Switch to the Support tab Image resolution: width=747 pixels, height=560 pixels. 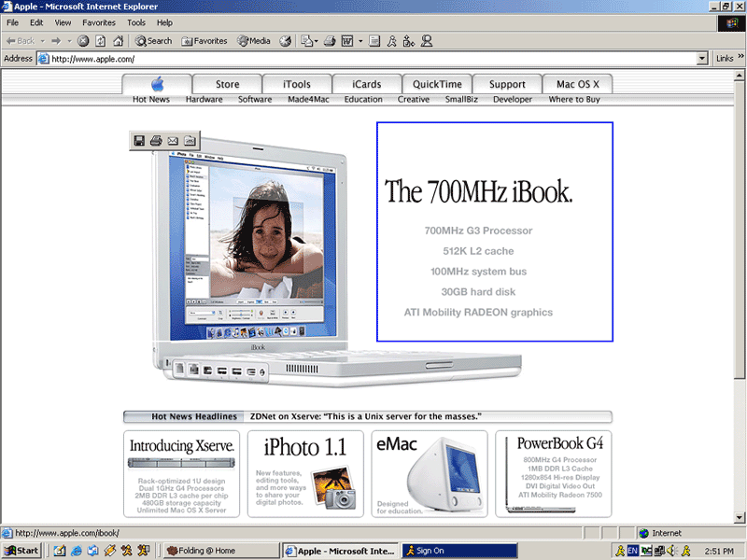pyautogui.click(x=507, y=84)
